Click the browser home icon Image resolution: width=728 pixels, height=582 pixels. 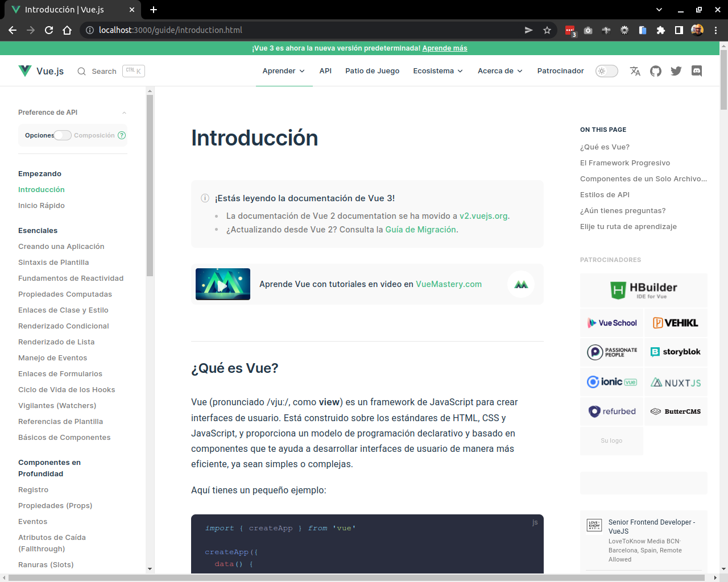[x=67, y=30]
